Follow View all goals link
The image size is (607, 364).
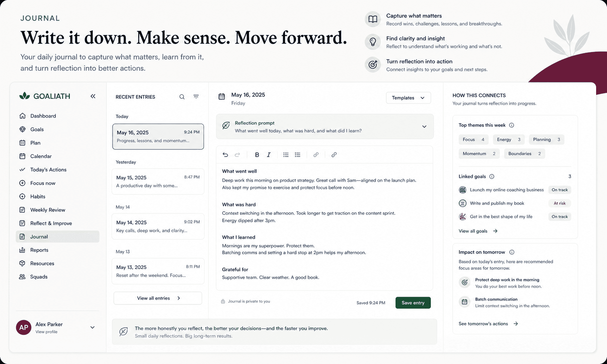pos(478,231)
